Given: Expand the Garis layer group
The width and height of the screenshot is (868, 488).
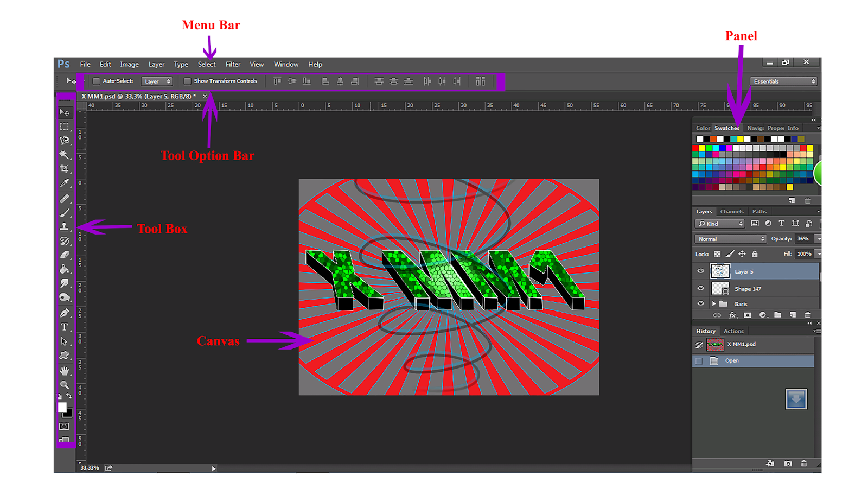Looking at the screenshot, I should click(x=714, y=304).
